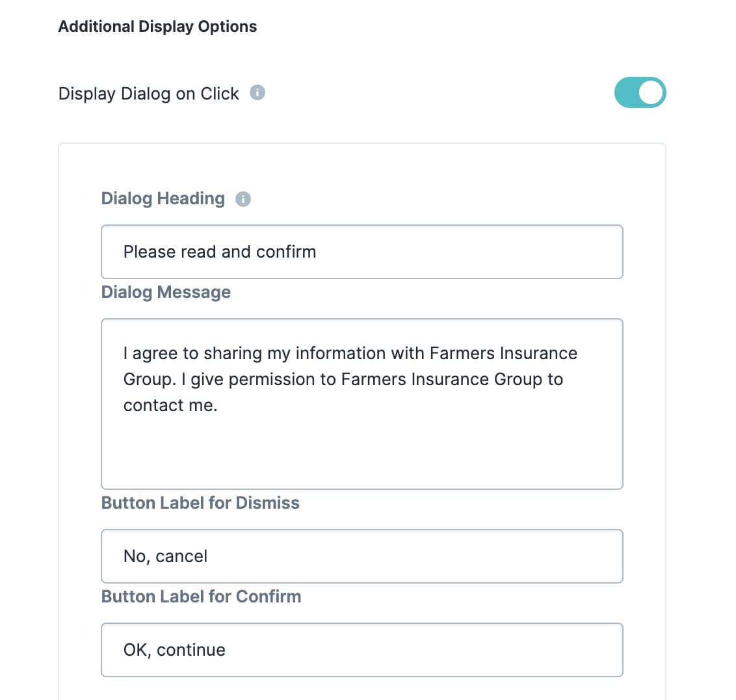Click the Display Dialog on Click label
The width and height of the screenshot is (736, 700).
(x=149, y=94)
